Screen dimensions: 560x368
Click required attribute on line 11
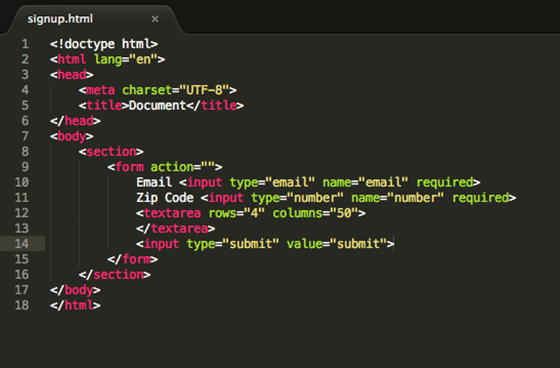click(x=480, y=198)
